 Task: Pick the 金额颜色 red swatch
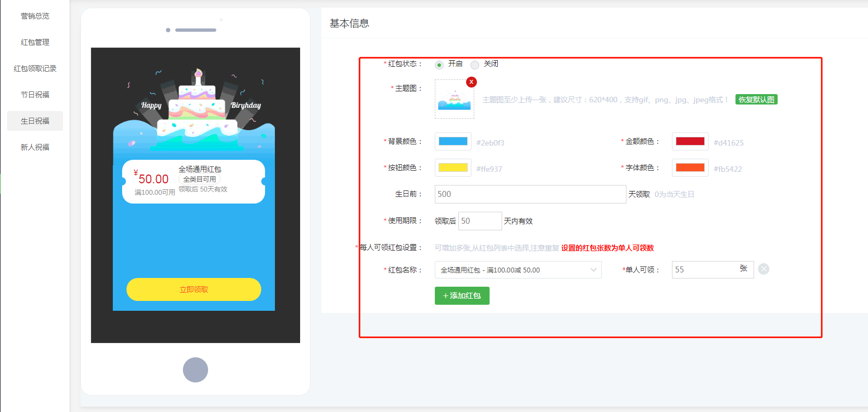pos(690,141)
